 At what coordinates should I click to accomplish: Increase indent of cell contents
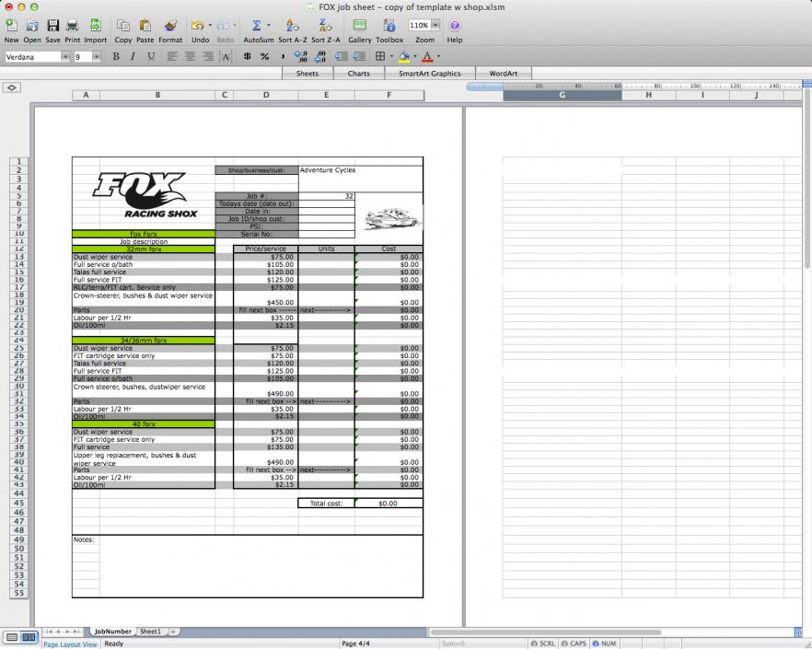[359, 56]
